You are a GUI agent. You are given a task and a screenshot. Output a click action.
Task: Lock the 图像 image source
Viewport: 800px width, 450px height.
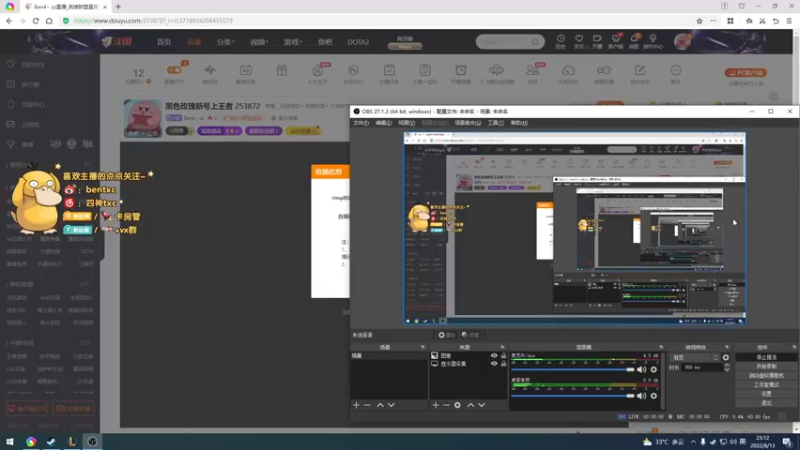tap(504, 356)
